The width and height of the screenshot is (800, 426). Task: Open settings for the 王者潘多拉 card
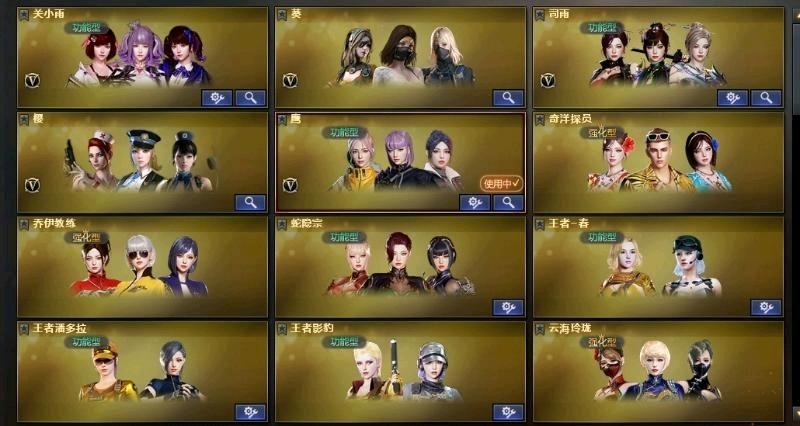(x=251, y=412)
